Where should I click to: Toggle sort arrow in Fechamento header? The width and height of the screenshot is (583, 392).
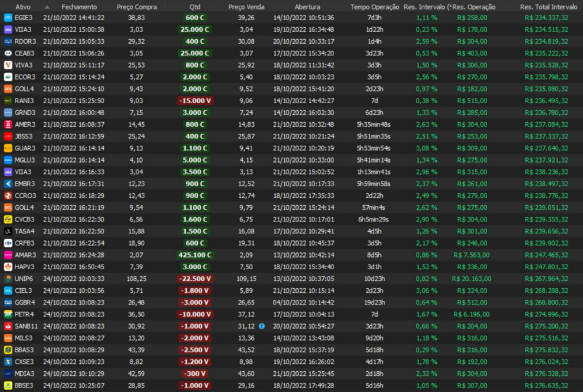pyautogui.click(x=47, y=7)
